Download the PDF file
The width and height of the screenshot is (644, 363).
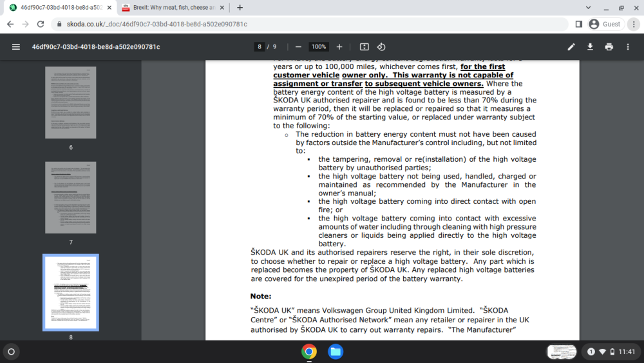click(590, 47)
